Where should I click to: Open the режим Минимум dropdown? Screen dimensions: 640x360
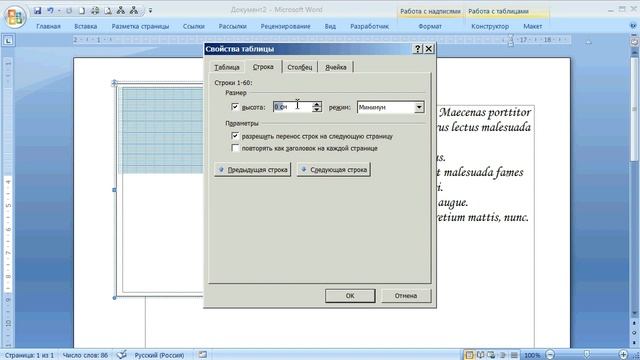point(419,107)
